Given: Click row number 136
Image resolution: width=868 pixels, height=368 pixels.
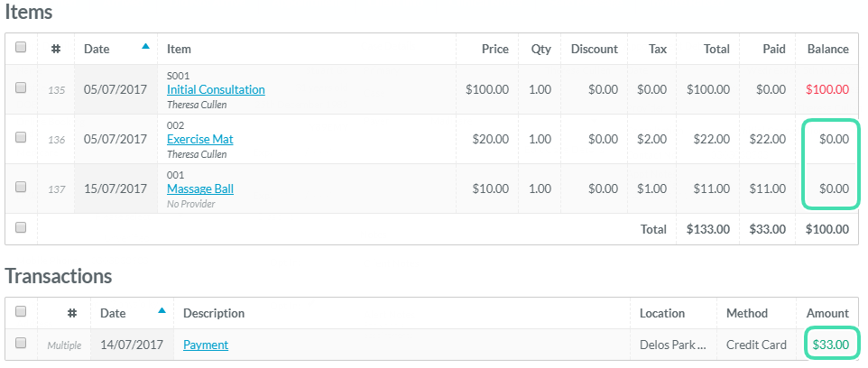Looking at the screenshot, I should pyautogui.click(x=57, y=140).
